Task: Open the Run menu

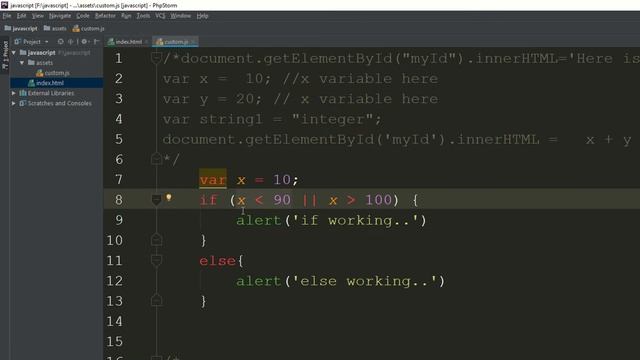Action: tap(126, 16)
